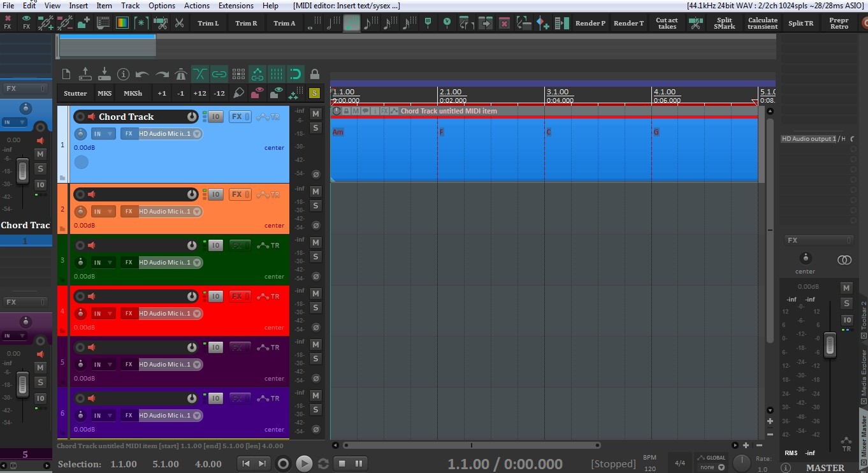The width and height of the screenshot is (868, 473).
Task: Open the IN dropdown on track 2
Action: (103, 212)
